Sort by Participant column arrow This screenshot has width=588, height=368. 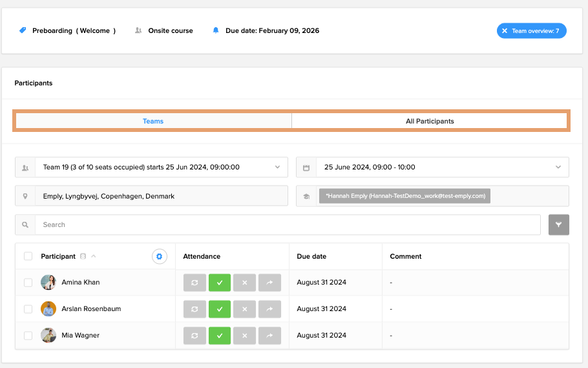tap(94, 257)
